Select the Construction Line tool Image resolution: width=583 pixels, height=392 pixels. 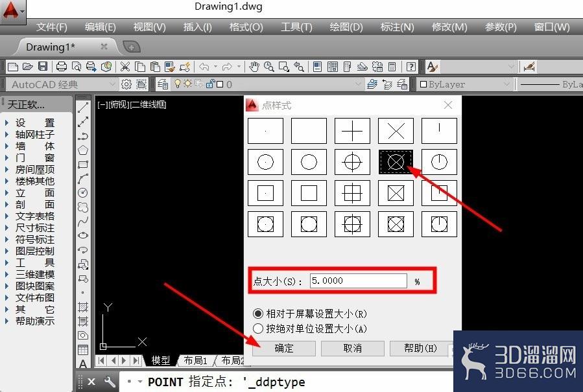82,122
